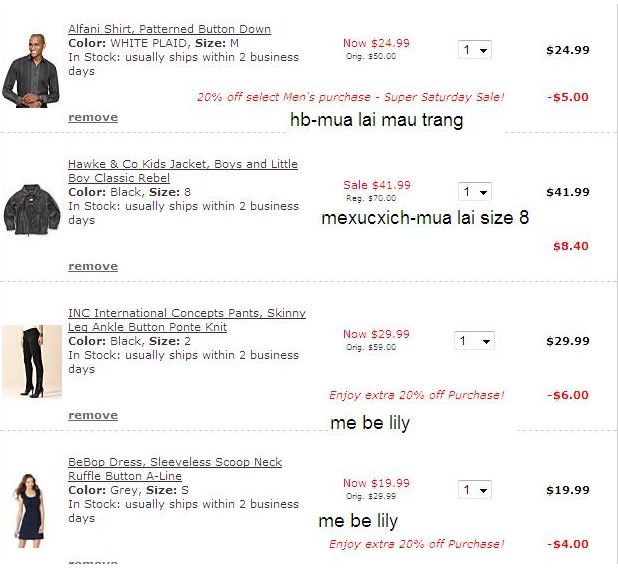Screen dimensions: 618x572
Task: Expand quantity dropdown for the INC Pants
Action: pos(475,341)
